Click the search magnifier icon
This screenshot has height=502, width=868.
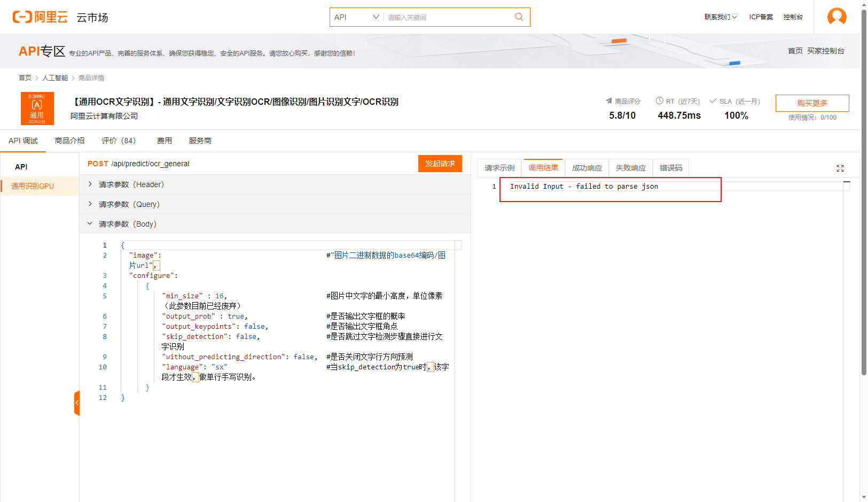519,17
